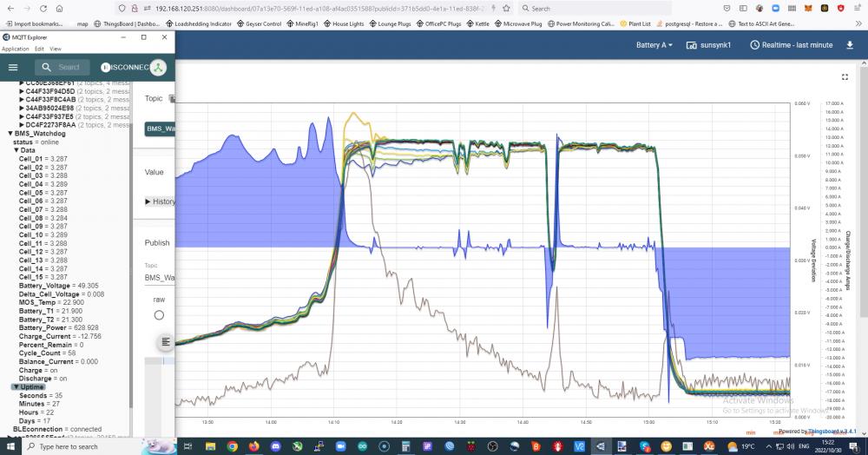The image size is (868, 455).
Task: Open the Application menu in MQTT Explorer
Action: (15, 49)
